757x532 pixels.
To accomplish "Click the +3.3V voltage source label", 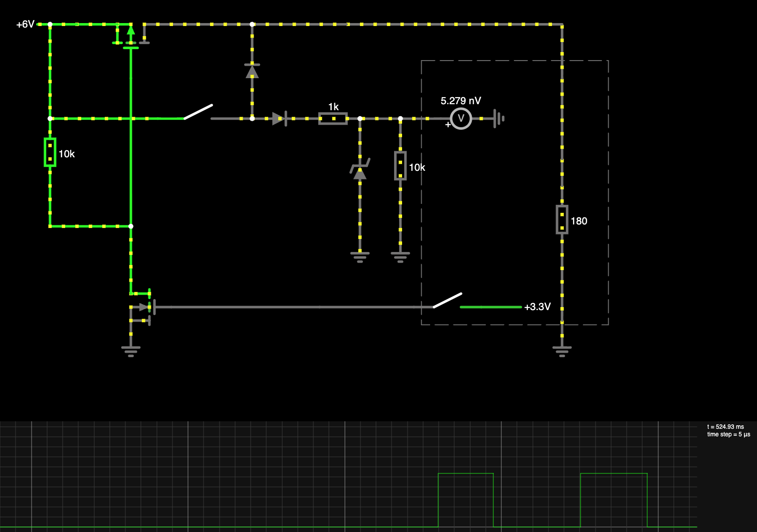I will [x=537, y=307].
